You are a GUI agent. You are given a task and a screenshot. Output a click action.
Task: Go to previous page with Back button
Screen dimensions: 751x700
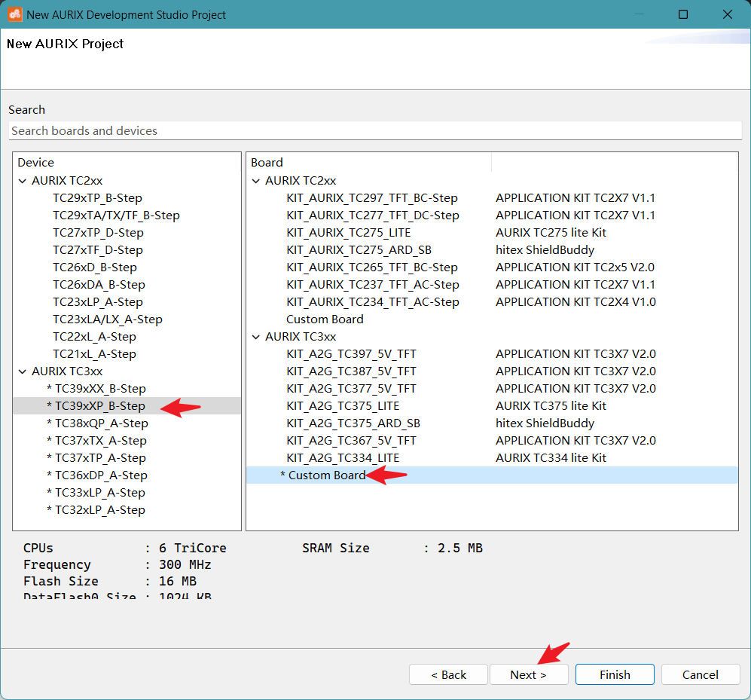click(x=448, y=674)
